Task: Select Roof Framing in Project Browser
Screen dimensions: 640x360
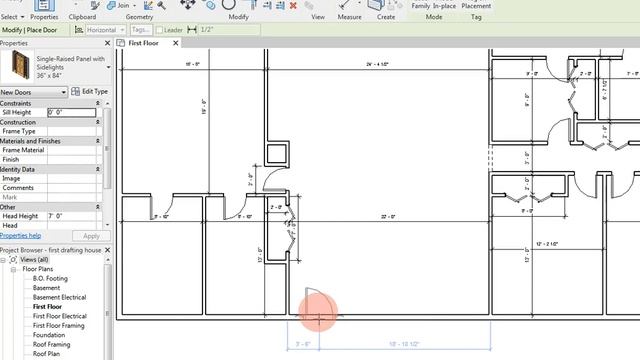Action: pos(51,344)
